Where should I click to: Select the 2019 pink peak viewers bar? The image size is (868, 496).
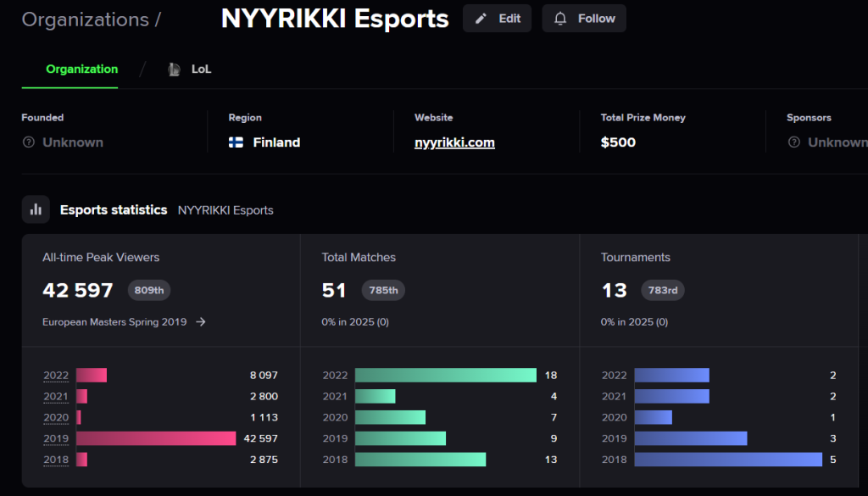pos(156,438)
